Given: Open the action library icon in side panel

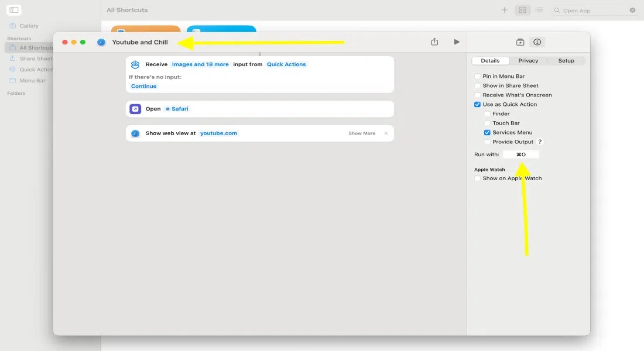Looking at the screenshot, I should point(520,42).
